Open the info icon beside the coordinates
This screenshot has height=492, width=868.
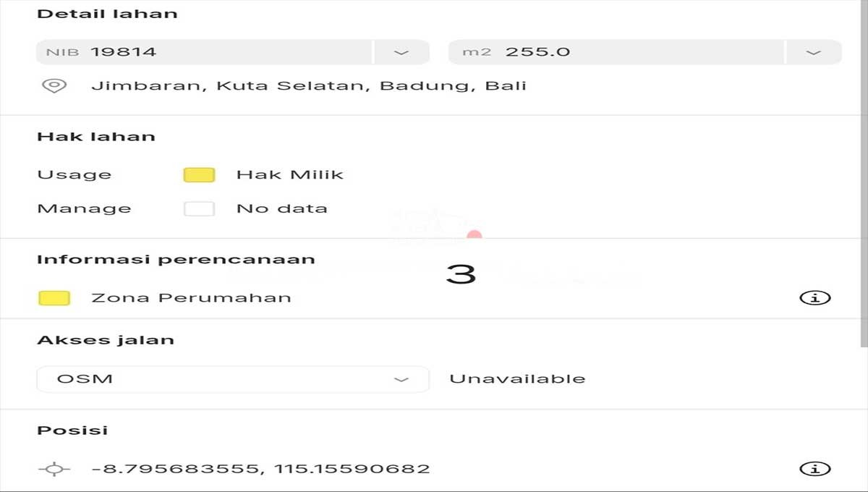[x=815, y=469]
